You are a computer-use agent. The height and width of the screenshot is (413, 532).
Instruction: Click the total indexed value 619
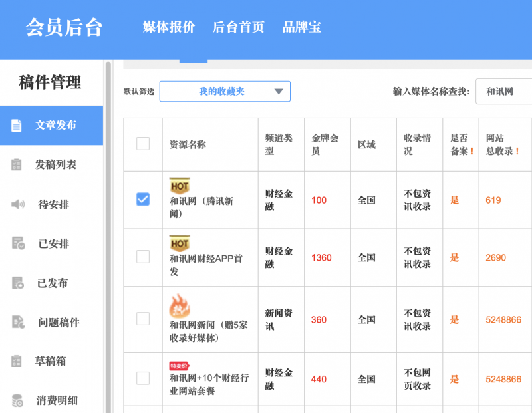click(x=493, y=200)
